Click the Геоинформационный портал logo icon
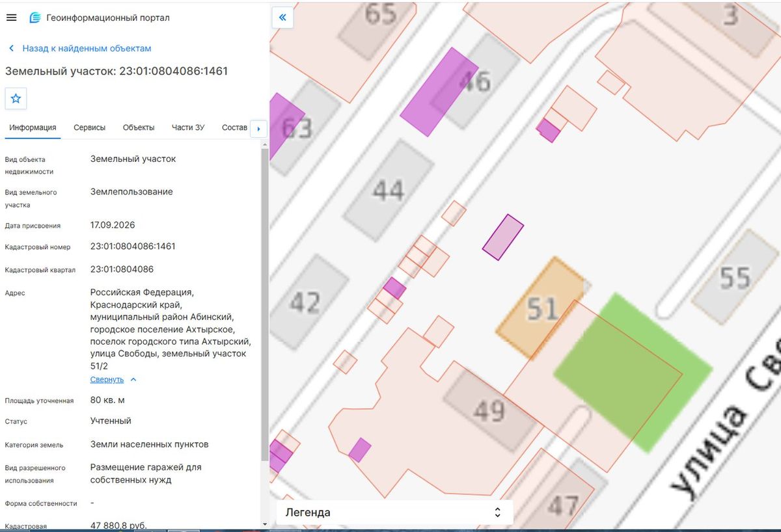Viewport: 781px width, 532px height. pos(35,18)
